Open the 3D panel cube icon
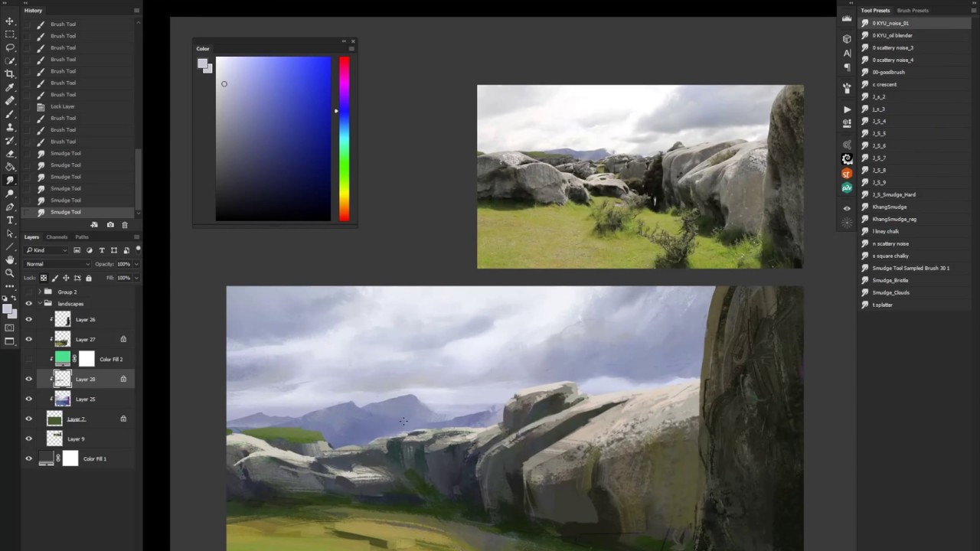Image resolution: width=980 pixels, height=551 pixels. (x=847, y=38)
